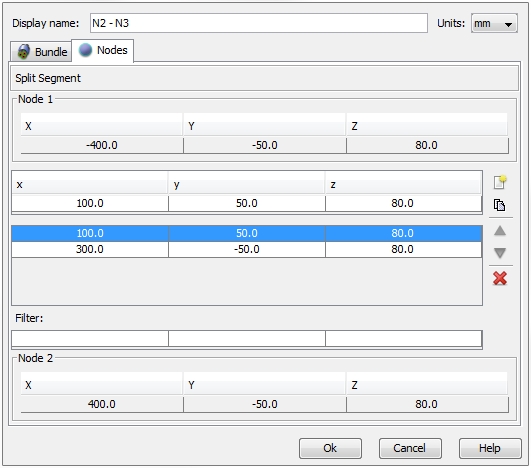Click the x entry field showing 100.0
The image size is (531, 468).
click(x=90, y=204)
